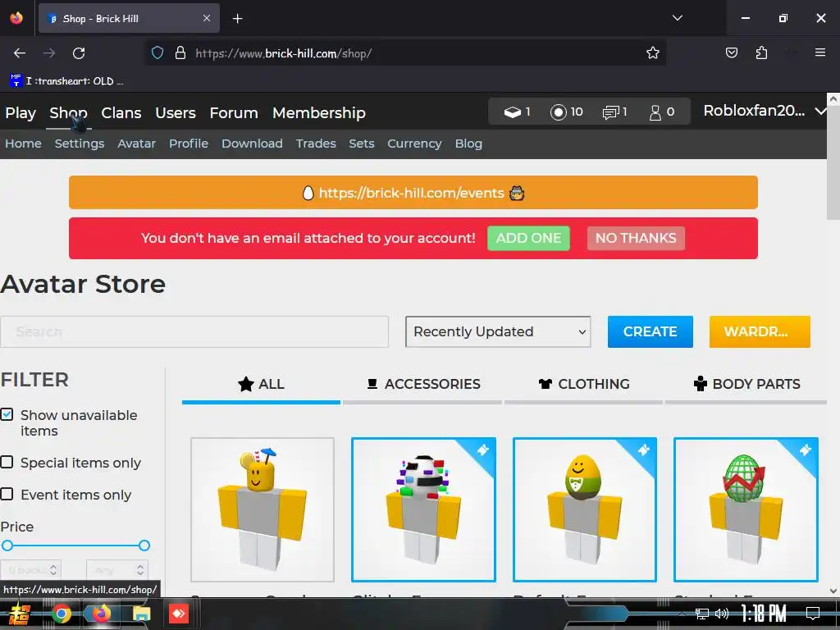Screen dimensions: 840x630
Task: Select the ALL items tab
Action: (261, 384)
